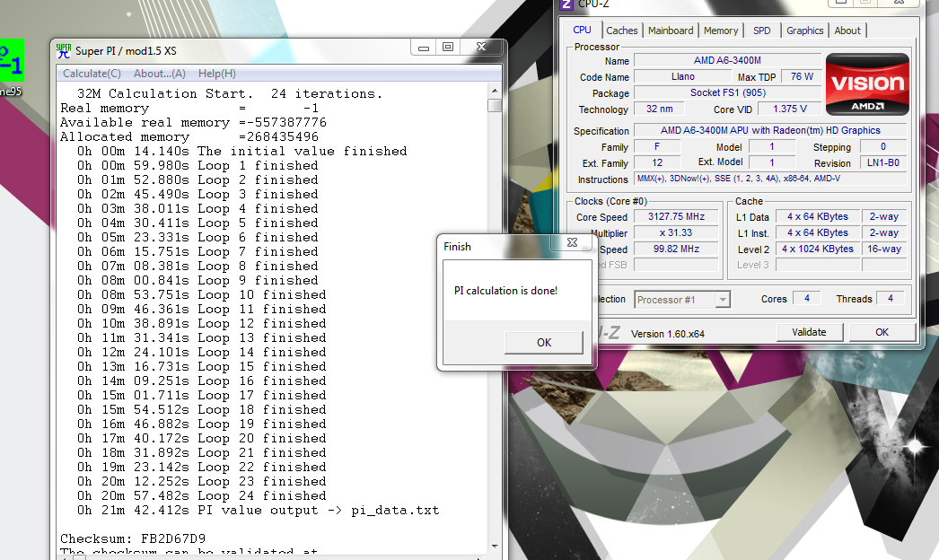Screen dimensions: 939x560
Task: Click the '99.82 MHz' bus speed value
Action: click(x=676, y=249)
